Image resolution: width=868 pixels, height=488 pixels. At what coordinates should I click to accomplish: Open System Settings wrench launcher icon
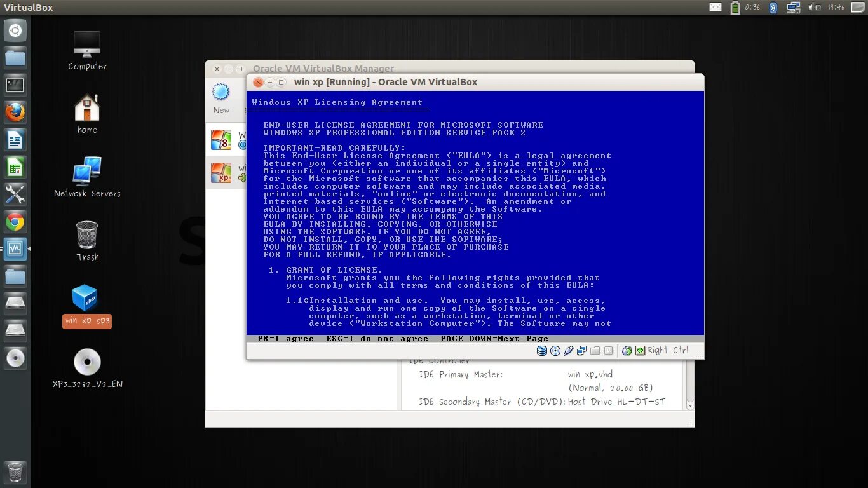[15, 194]
